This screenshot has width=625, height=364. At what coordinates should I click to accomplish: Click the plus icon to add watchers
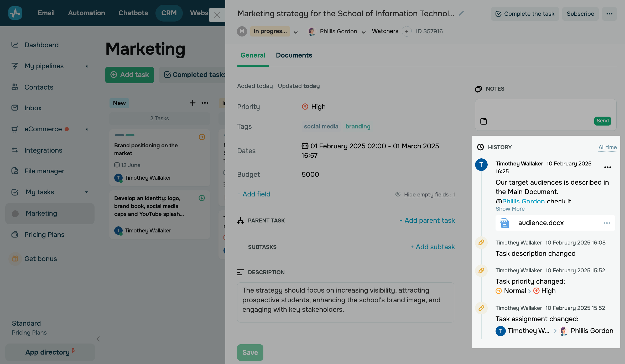(x=407, y=32)
